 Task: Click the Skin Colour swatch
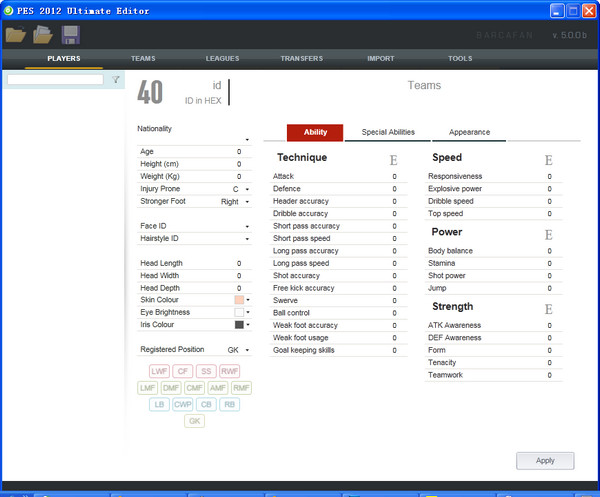coord(239,300)
